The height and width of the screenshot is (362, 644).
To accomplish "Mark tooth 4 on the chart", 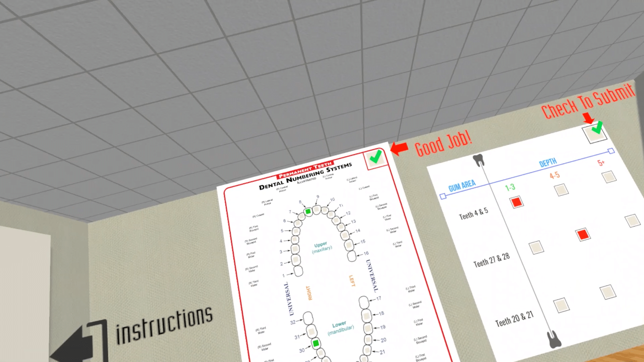I will click(x=295, y=240).
